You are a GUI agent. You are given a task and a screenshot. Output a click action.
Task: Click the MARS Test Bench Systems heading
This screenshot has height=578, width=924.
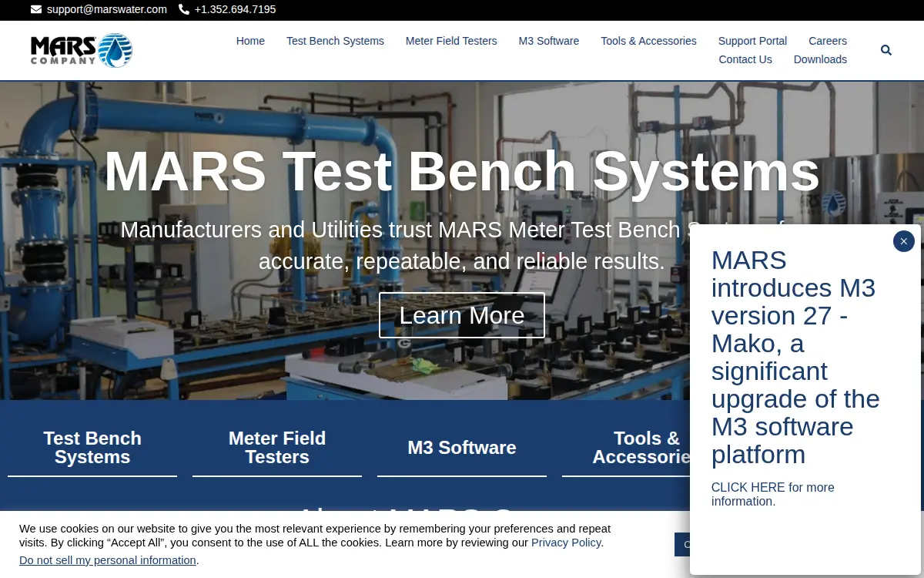(x=462, y=171)
